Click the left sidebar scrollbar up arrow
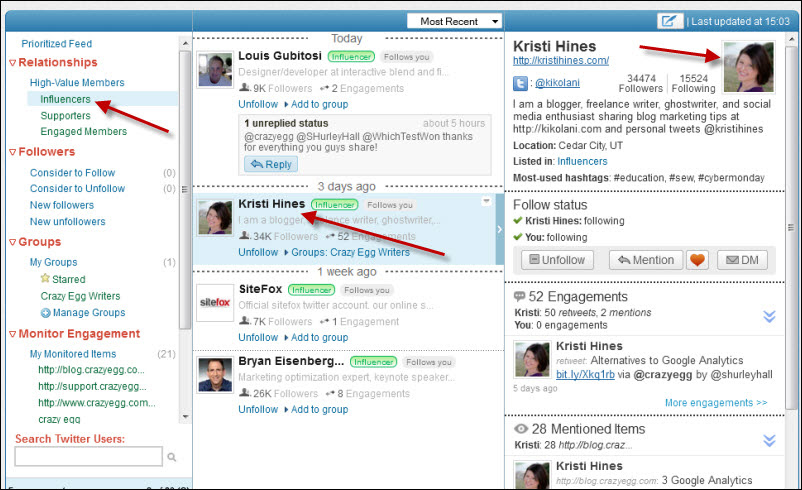802x490 pixels. [185, 43]
